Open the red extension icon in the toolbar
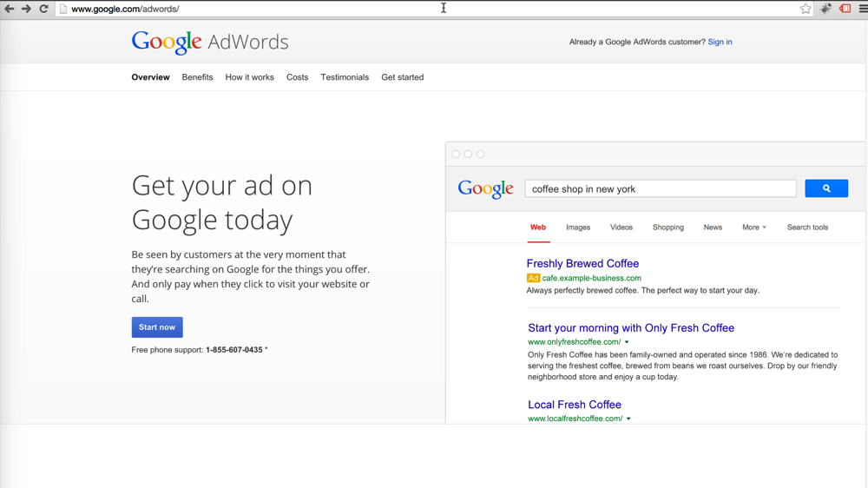Viewport: 868px width, 488px height. (845, 9)
